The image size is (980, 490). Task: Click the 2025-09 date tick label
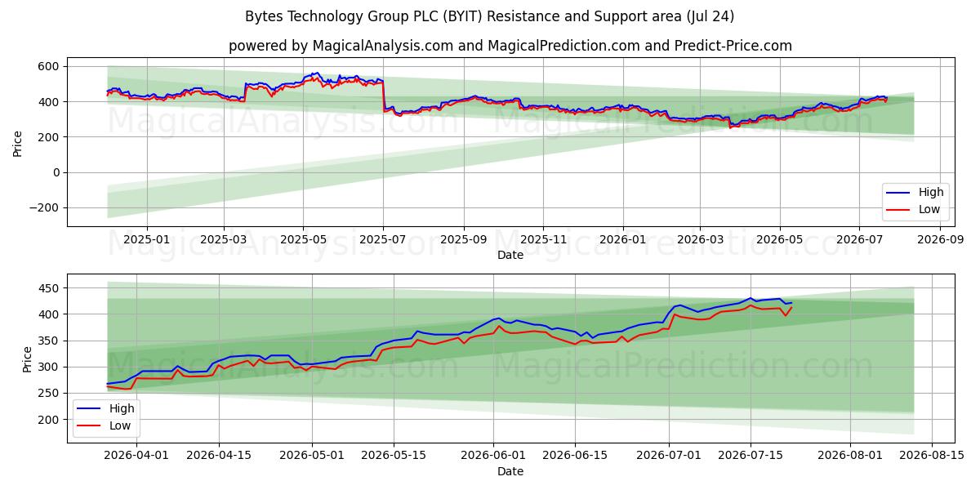point(464,239)
